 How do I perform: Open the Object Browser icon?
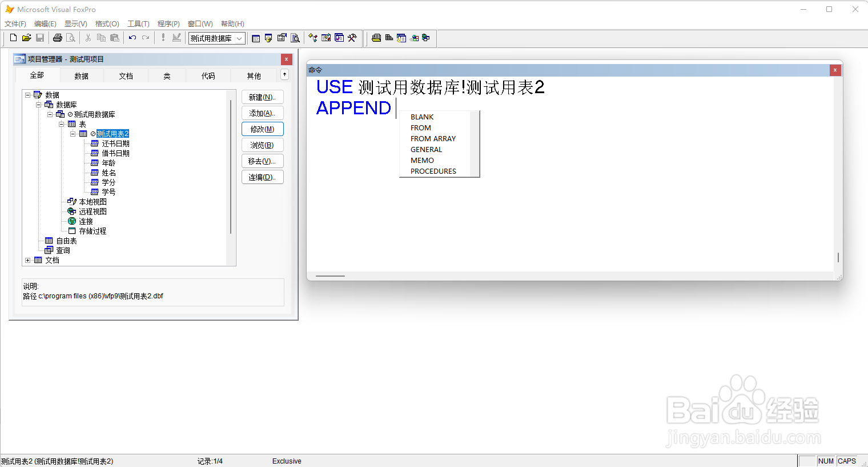click(x=326, y=38)
